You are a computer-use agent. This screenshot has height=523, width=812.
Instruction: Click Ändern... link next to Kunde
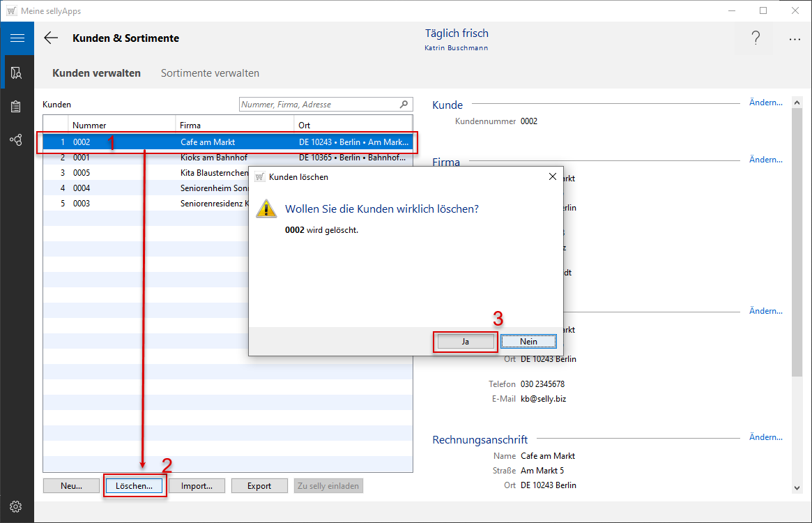pyautogui.click(x=765, y=103)
